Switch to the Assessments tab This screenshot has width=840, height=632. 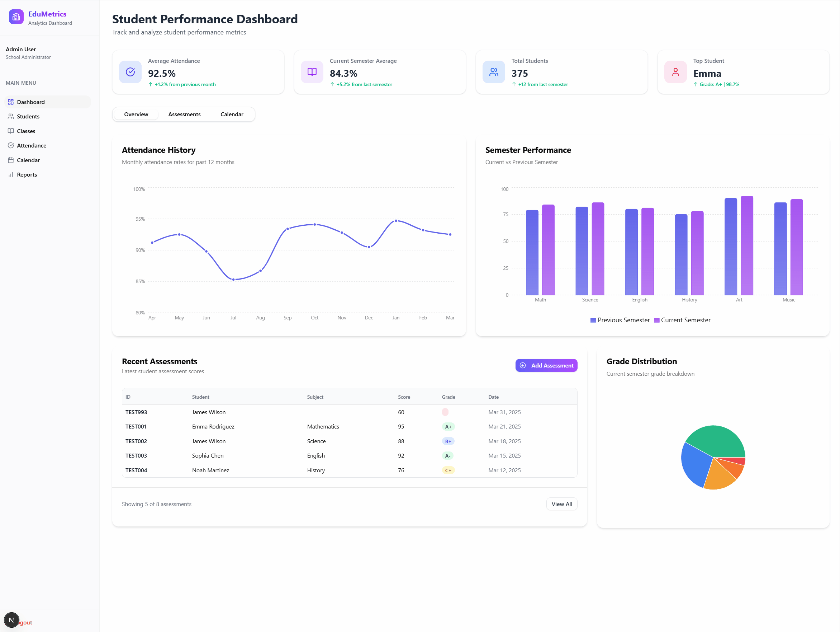(184, 114)
